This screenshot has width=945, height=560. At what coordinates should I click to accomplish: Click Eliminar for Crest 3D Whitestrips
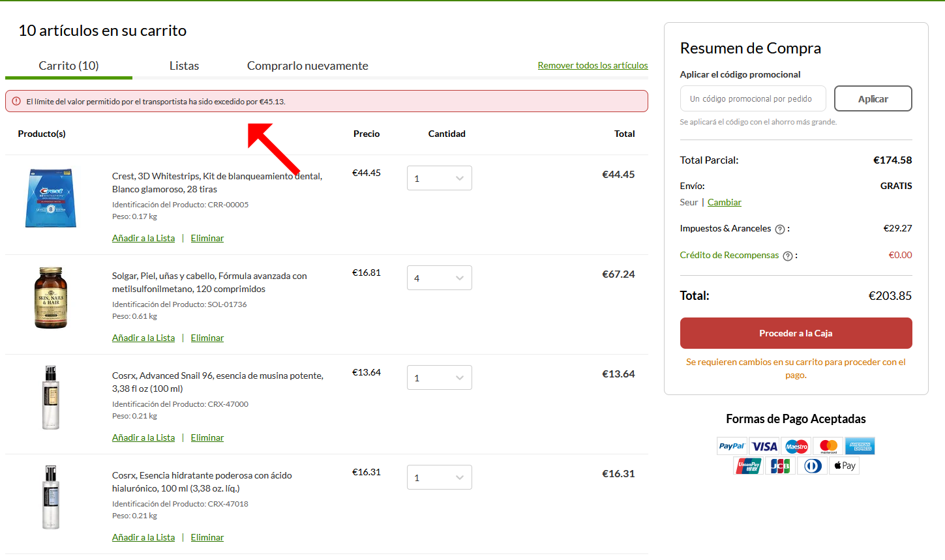pyautogui.click(x=207, y=238)
